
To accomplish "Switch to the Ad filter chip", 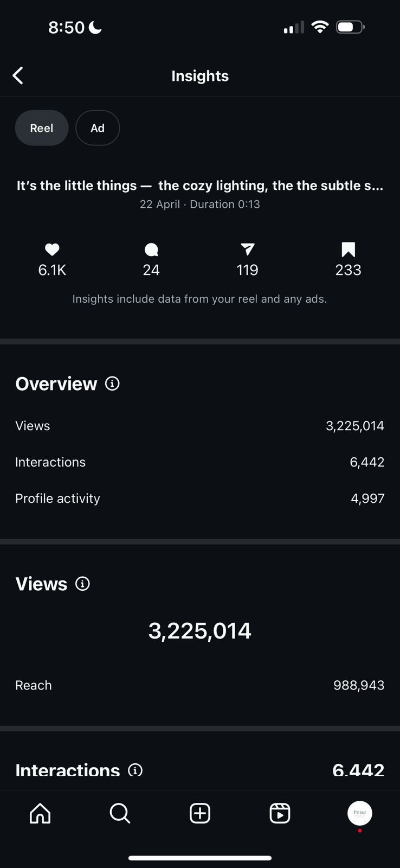I will (x=98, y=128).
